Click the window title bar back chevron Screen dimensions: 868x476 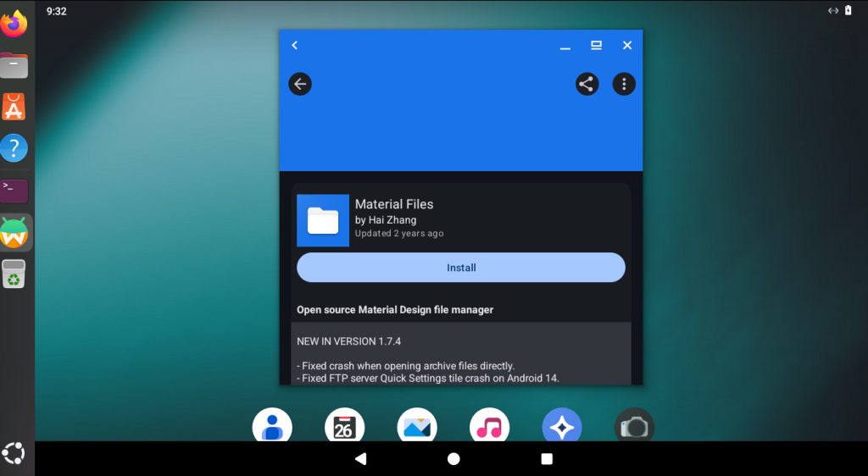(x=295, y=45)
